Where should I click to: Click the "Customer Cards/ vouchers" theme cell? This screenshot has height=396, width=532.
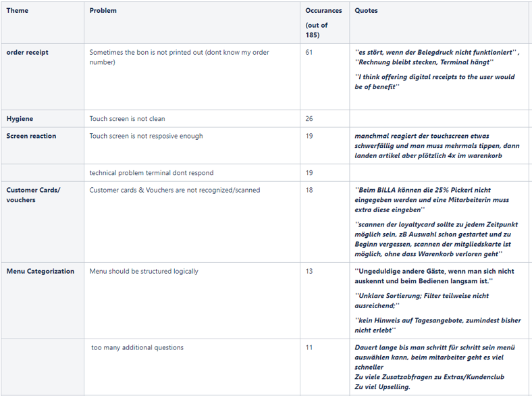(x=33, y=195)
